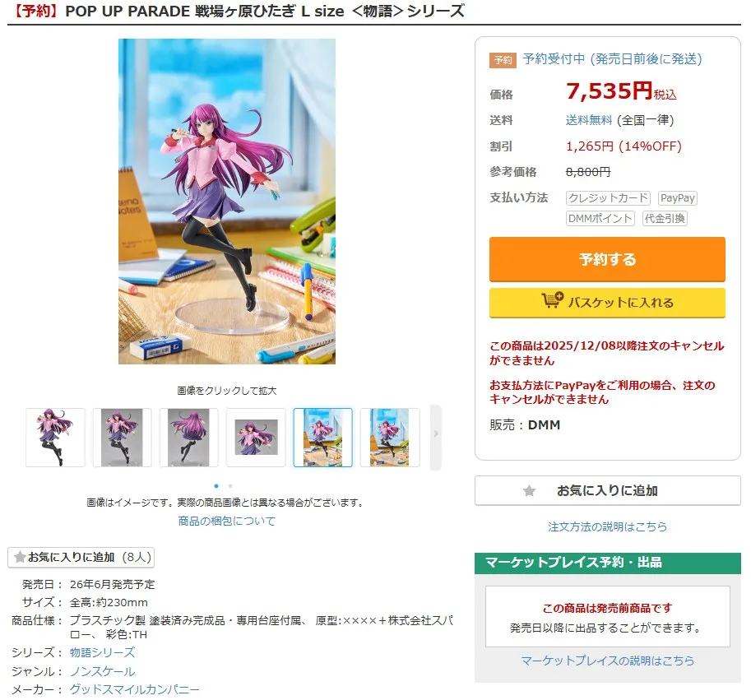Click the star icon in right favorites button

point(529,491)
